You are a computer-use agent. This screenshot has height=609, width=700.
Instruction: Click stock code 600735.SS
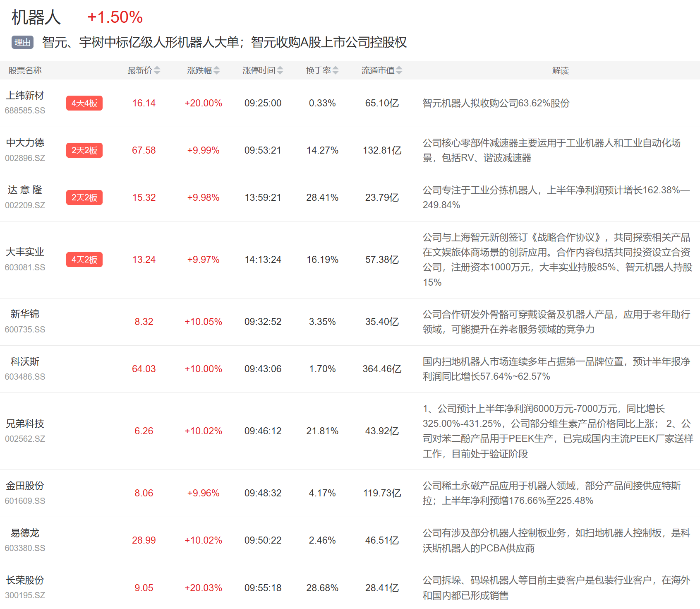pos(25,330)
